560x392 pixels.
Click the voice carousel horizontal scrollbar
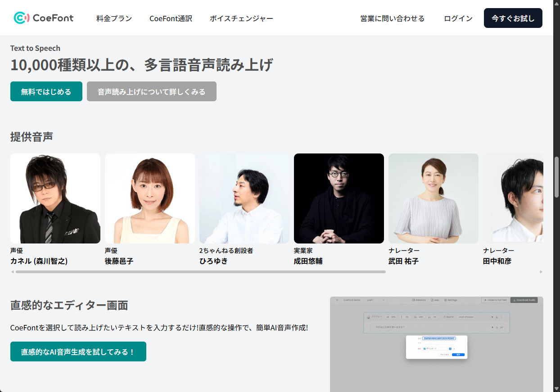point(200,272)
